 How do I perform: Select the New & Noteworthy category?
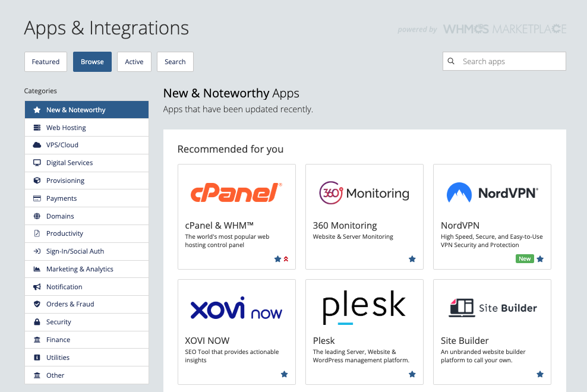87,110
